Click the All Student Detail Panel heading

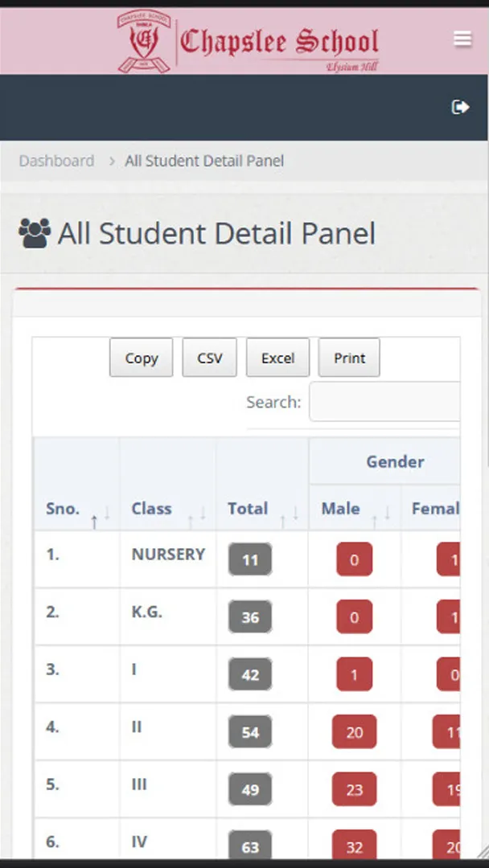pyautogui.click(x=216, y=233)
